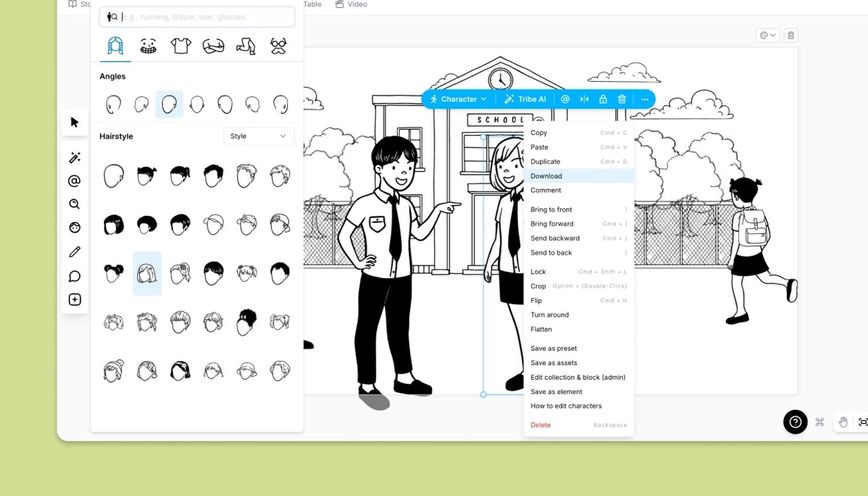The height and width of the screenshot is (496, 868).
Task: Click the @ icon in floating character toolbar
Action: (x=565, y=99)
